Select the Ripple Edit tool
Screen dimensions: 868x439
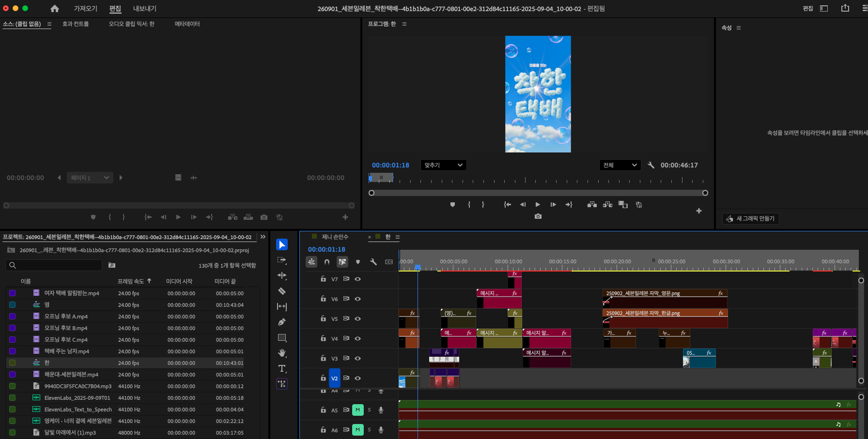click(282, 275)
